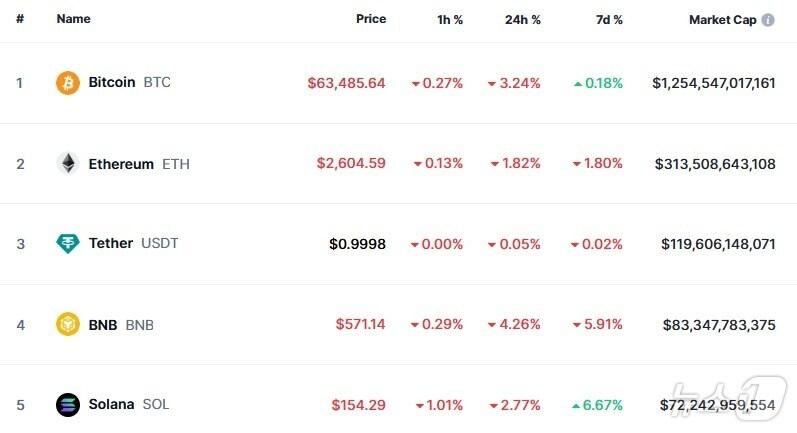This screenshot has width=797, height=433.
Task: Sort the table by Price column
Action: 370,20
